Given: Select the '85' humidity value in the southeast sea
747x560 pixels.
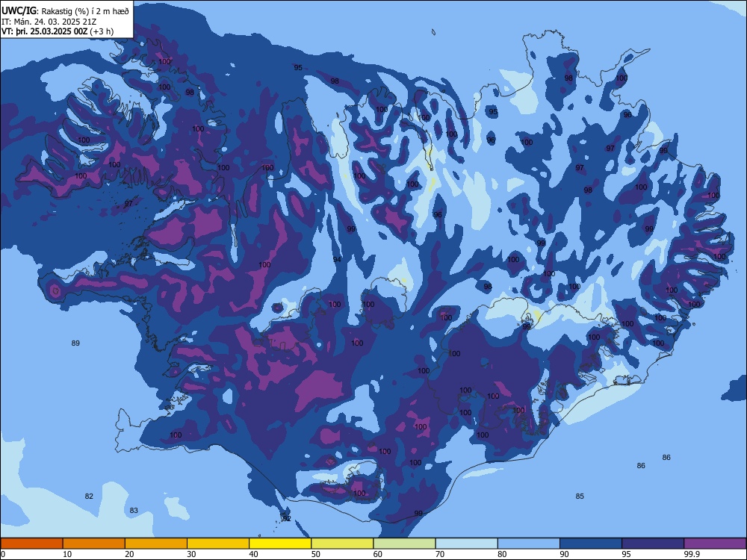Looking at the screenshot, I should 580,497.
